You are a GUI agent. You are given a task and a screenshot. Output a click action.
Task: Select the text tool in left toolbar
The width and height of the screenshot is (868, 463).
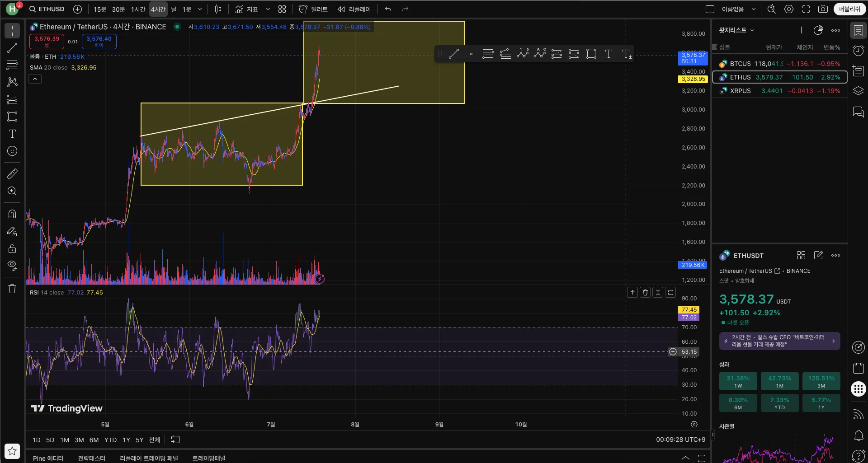pyautogui.click(x=12, y=134)
